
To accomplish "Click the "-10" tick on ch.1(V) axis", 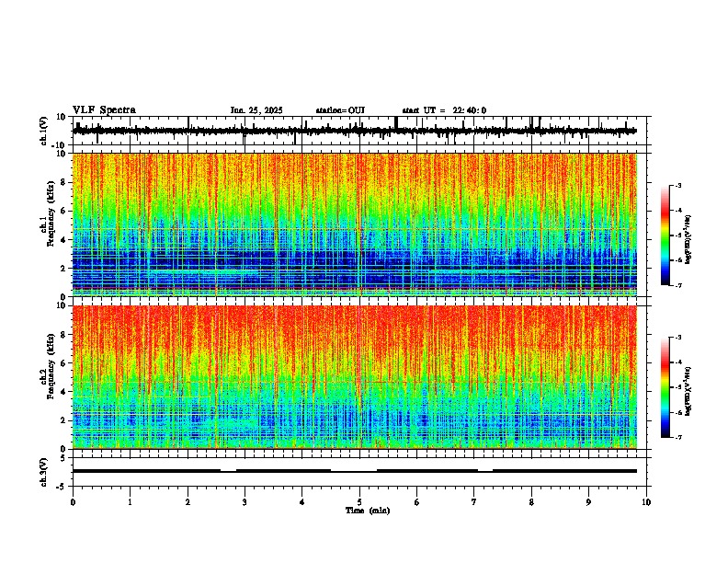I will pyautogui.click(x=60, y=145).
